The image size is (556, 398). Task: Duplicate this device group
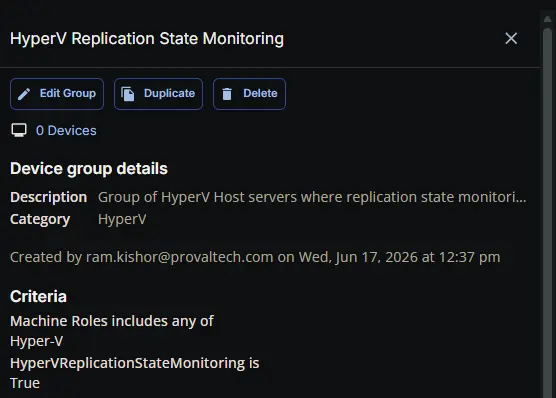(158, 94)
